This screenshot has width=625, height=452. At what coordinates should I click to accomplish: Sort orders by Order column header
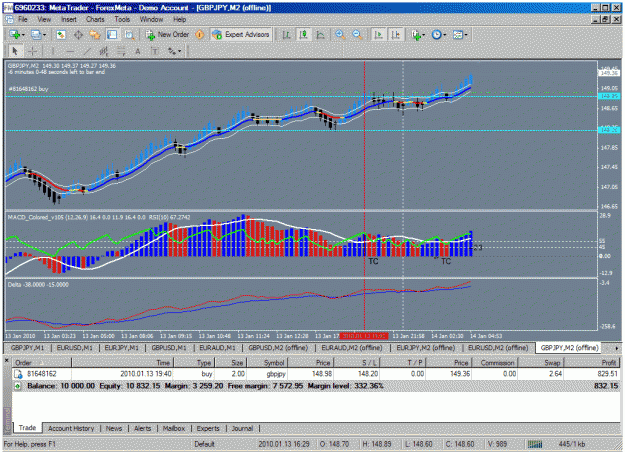coord(42,363)
